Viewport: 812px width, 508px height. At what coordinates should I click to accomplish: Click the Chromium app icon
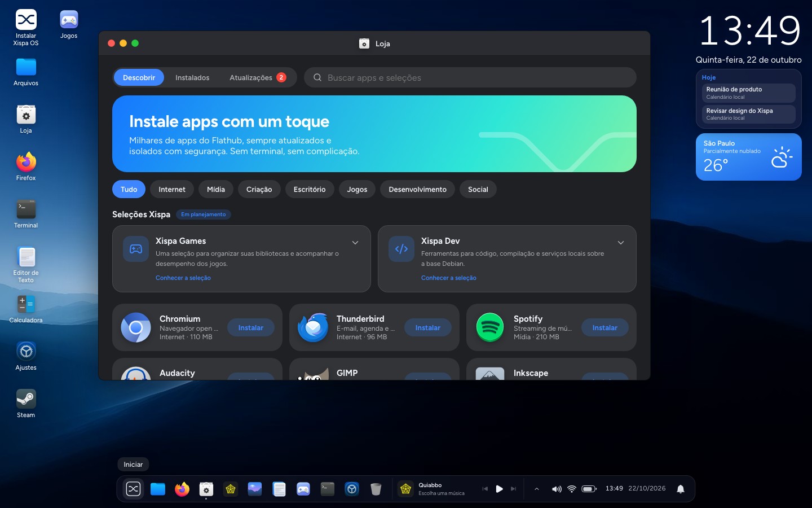pyautogui.click(x=136, y=327)
